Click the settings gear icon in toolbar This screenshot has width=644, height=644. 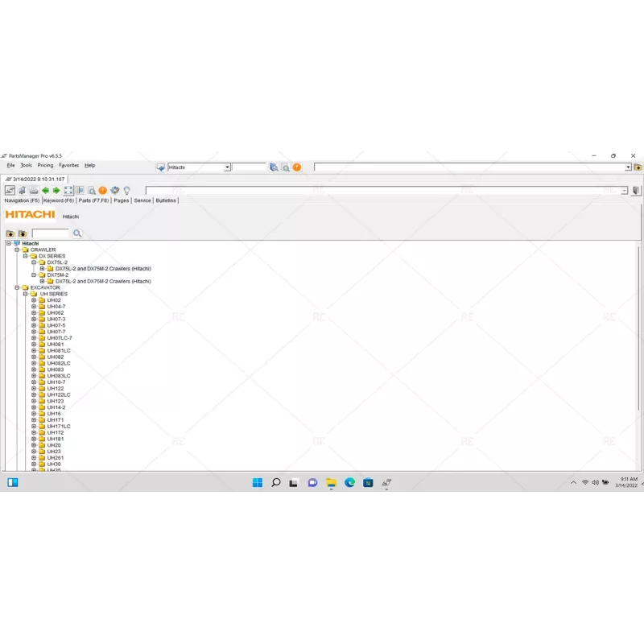coord(114,191)
